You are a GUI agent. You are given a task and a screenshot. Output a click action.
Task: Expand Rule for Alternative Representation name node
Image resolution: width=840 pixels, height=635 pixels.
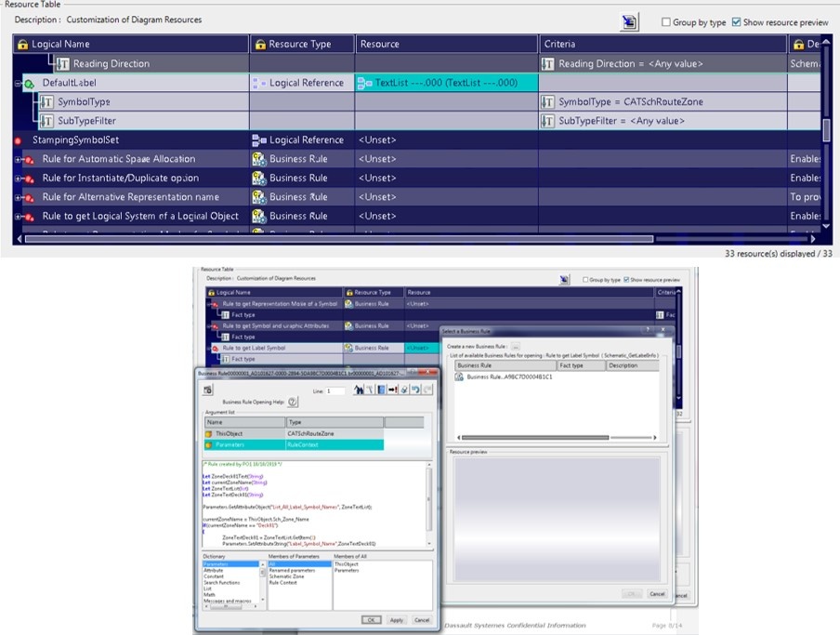coord(18,197)
